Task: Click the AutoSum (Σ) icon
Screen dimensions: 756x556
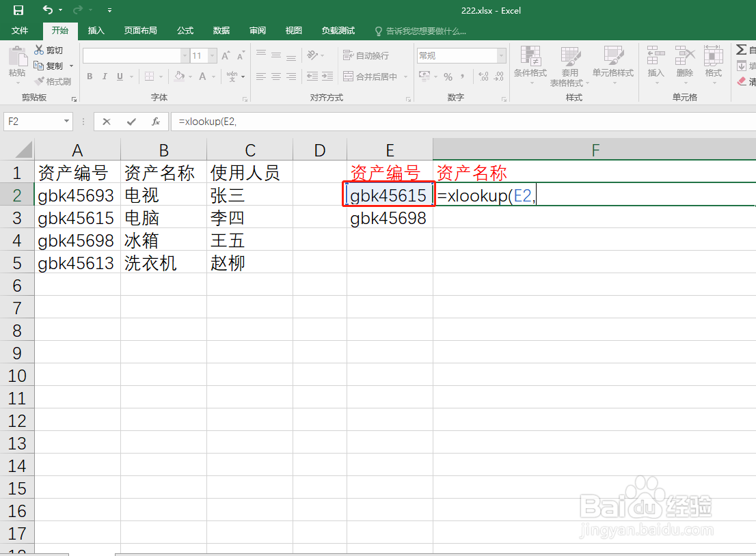Action: point(742,48)
